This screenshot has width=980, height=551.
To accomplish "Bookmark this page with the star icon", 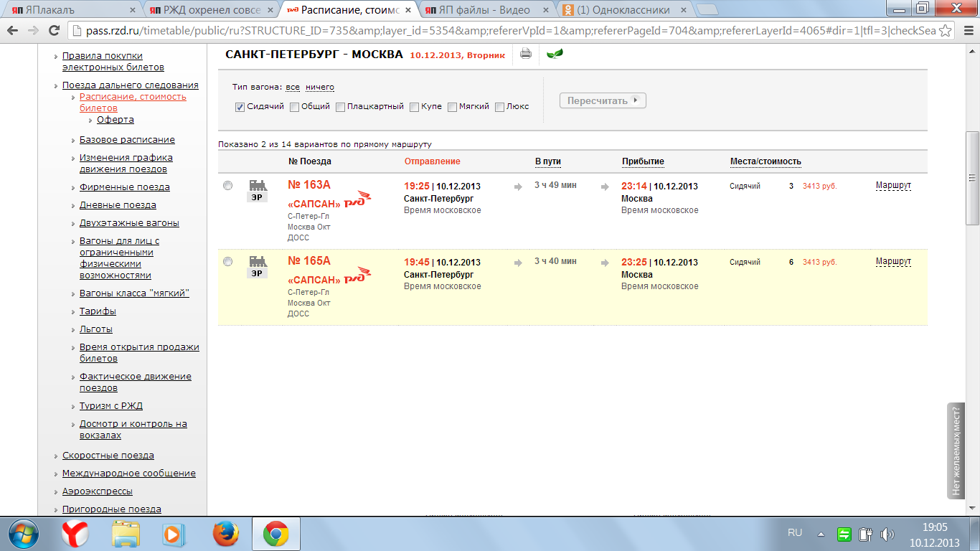I will [945, 31].
